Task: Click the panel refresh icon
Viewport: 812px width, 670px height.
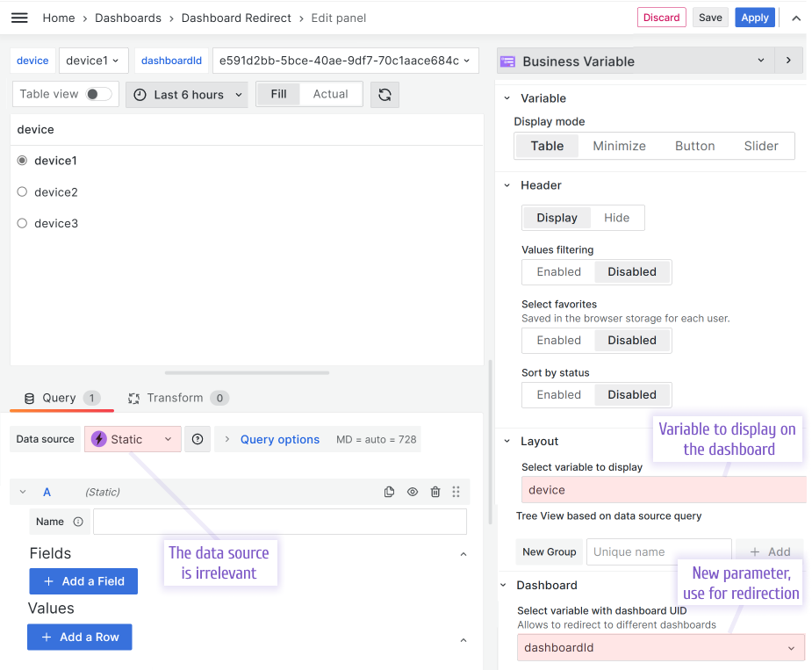Action: (x=384, y=93)
